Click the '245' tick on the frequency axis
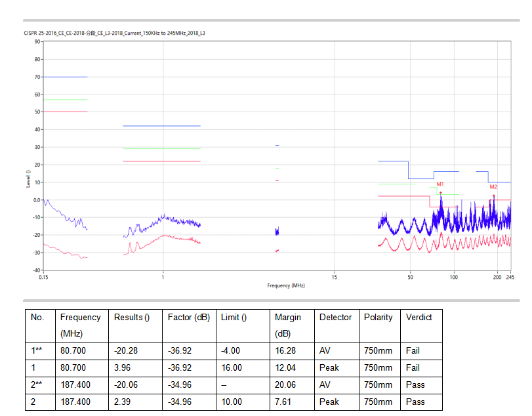This screenshot has width=532, height=416. coord(510,277)
